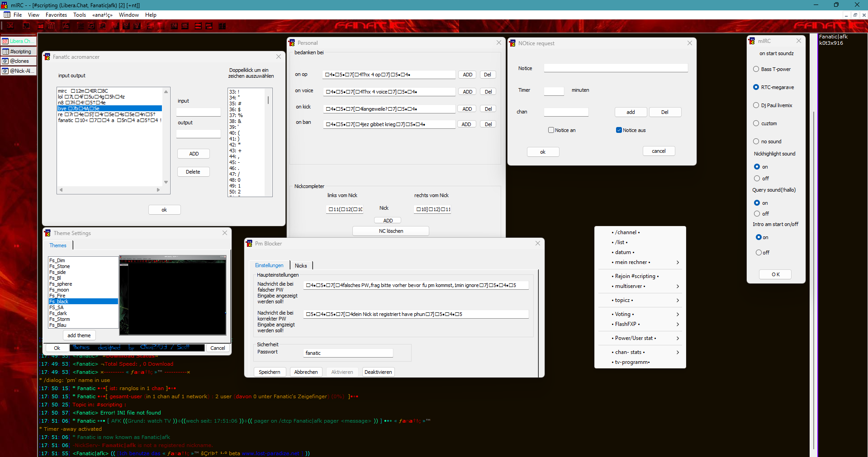This screenshot has width=868, height=457.
Task: Select the Bass T-power start sound
Action: click(756, 69)
